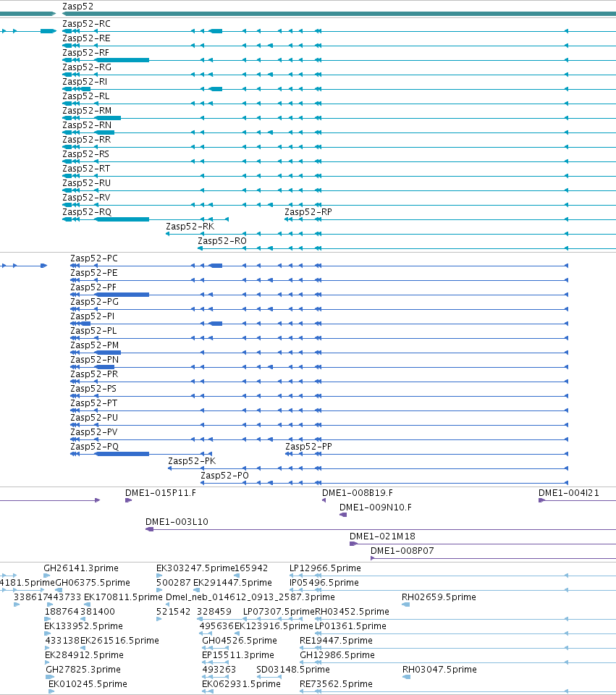Click the DME1-004I21 clone label
This screenshot has height=695, width=616.
coord(569,493)
